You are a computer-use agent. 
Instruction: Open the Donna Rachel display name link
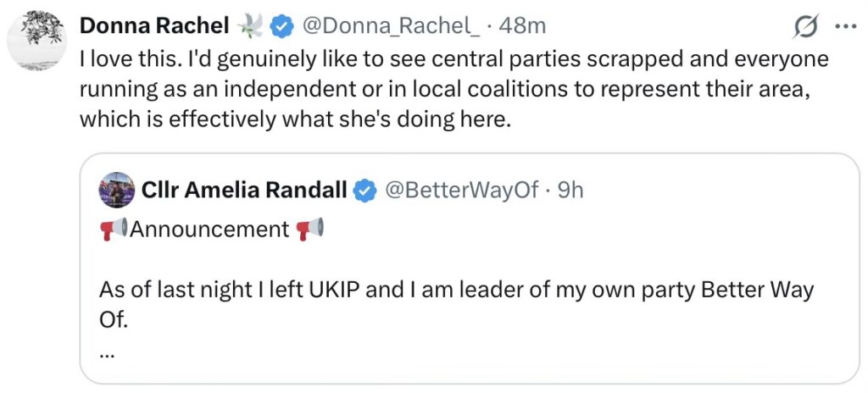[x=154, y=27]
